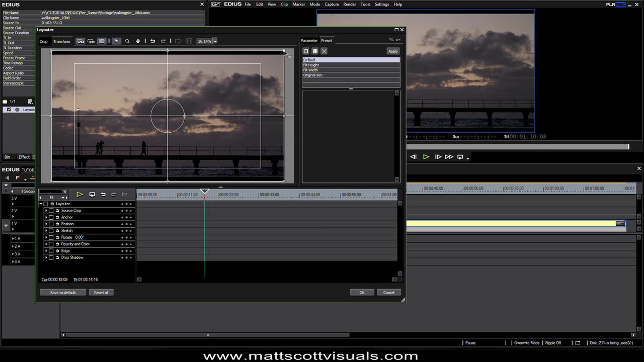Expand the Opacity and Color row
Image resolution: width=644 pixels, height=362 pixels.
pos(46,244)
